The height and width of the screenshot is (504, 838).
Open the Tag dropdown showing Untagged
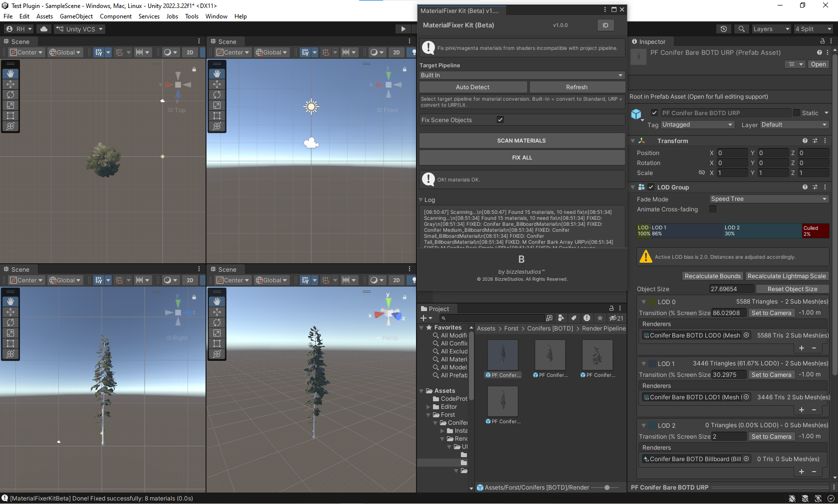pyautogui.click(x=698, y=125)
